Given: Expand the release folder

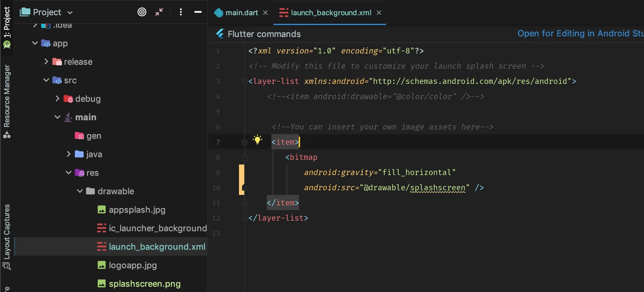Looking at the screenshot, I should point(46,62).
